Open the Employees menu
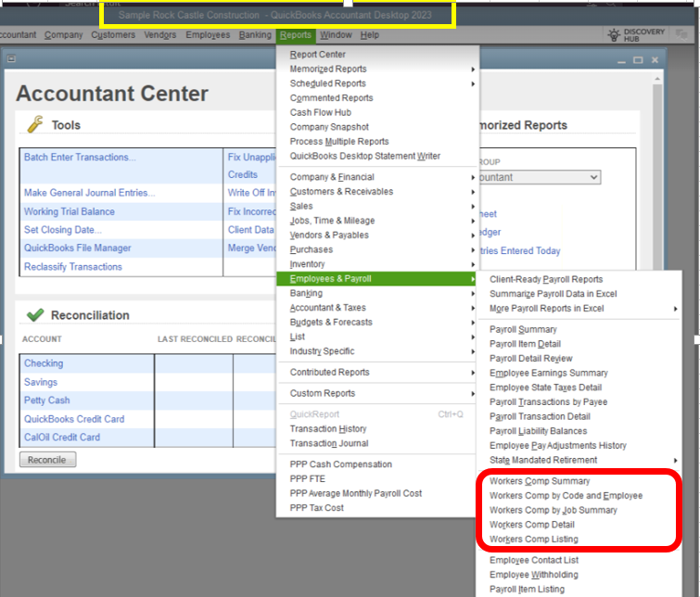700x597 pixels. tap(208, 35)
